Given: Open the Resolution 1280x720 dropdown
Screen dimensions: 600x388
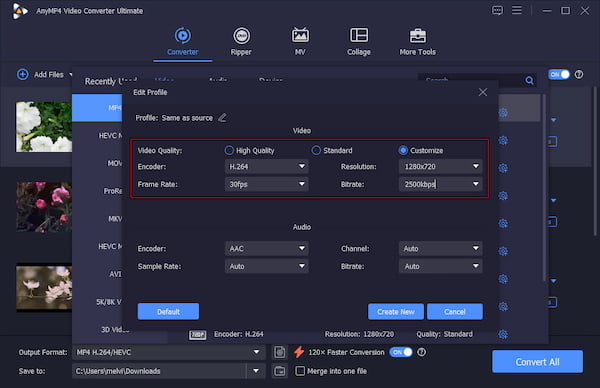Looking at the screenshot, I should [x=440, y=166].
